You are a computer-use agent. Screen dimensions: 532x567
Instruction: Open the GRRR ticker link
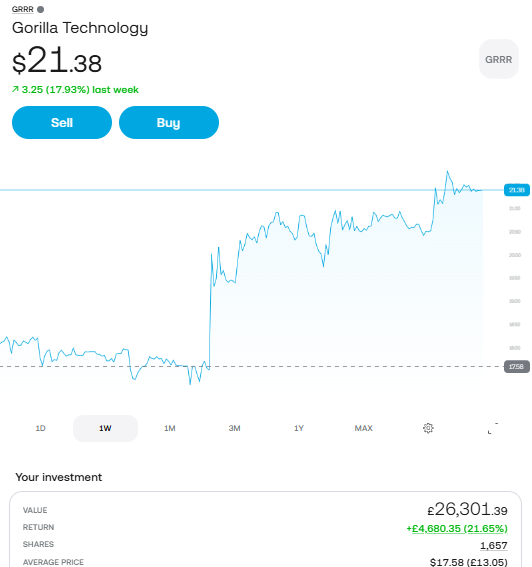(22, 9)
